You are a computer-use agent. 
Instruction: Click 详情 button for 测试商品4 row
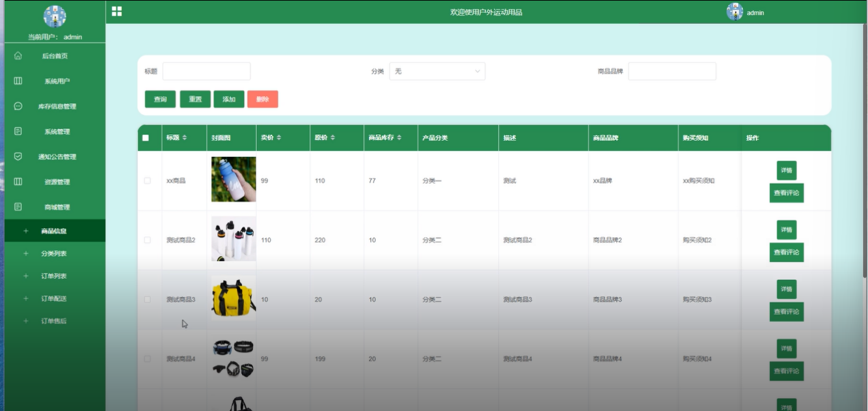click(x=787, y=348)
